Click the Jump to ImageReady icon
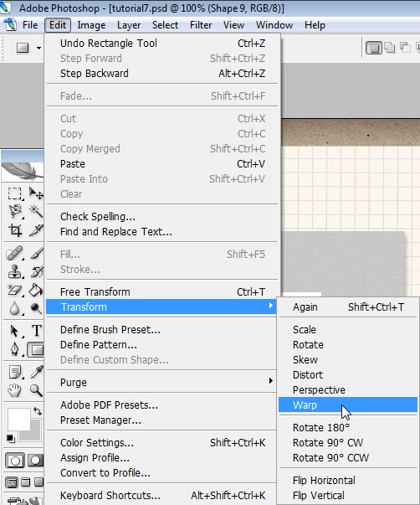 (x=24, y=501)
